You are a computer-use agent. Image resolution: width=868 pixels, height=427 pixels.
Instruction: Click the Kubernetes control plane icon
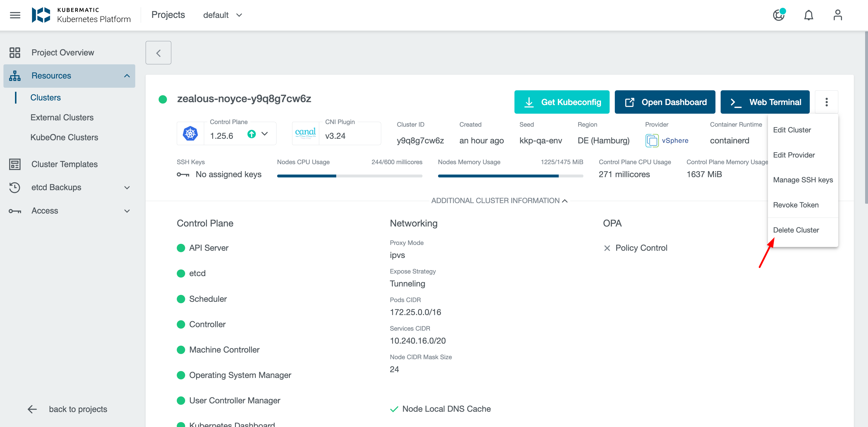pyautogui.click(x=190, y=133)
